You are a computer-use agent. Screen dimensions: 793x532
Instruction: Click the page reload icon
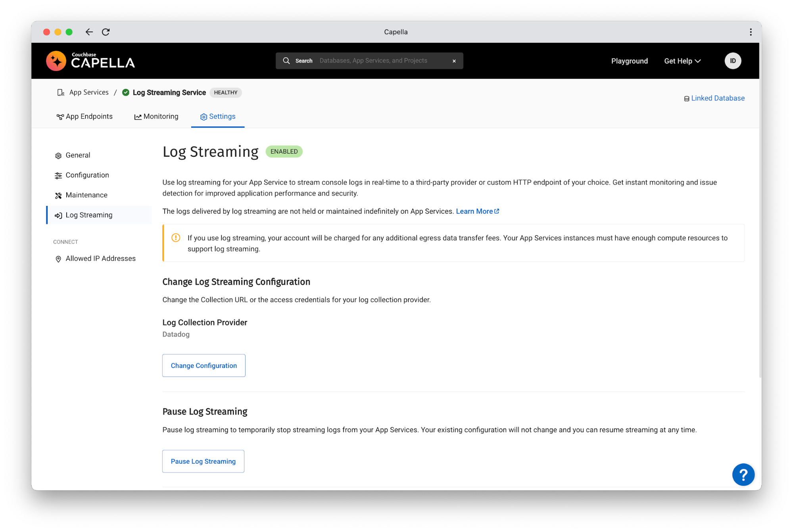click(x=106, y=32)
